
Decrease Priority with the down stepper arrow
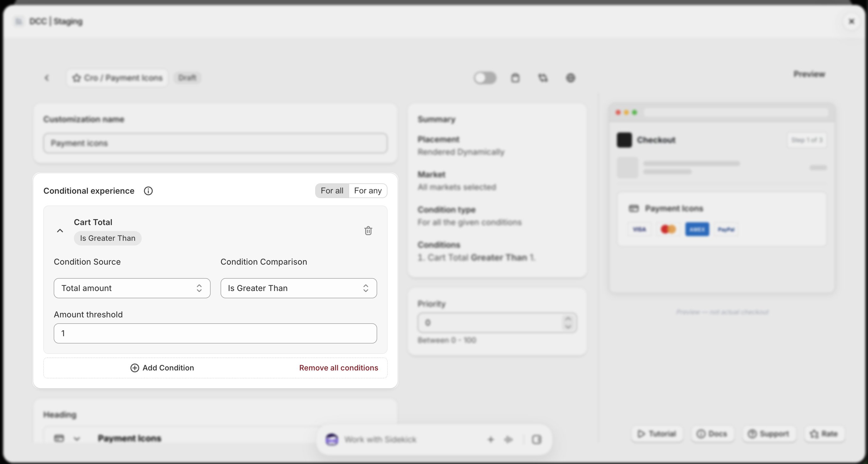[568, 326]
